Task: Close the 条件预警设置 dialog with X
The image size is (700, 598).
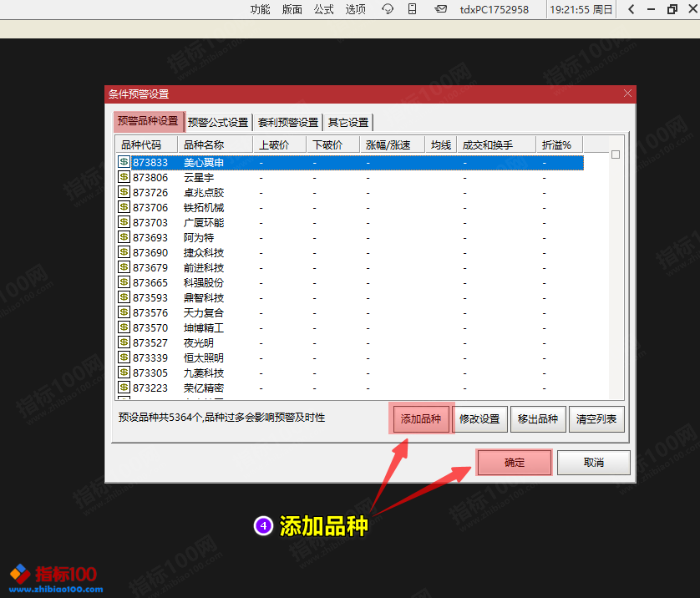Action: click(627, 94)
